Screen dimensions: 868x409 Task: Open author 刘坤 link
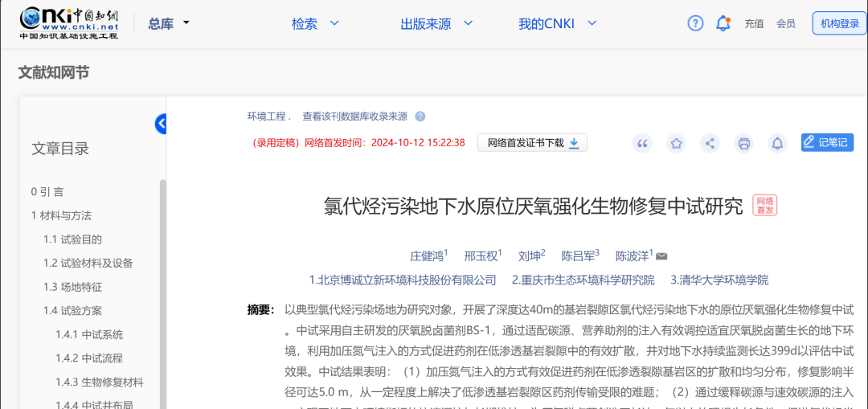pyautogui.click(x=530, y=256)
